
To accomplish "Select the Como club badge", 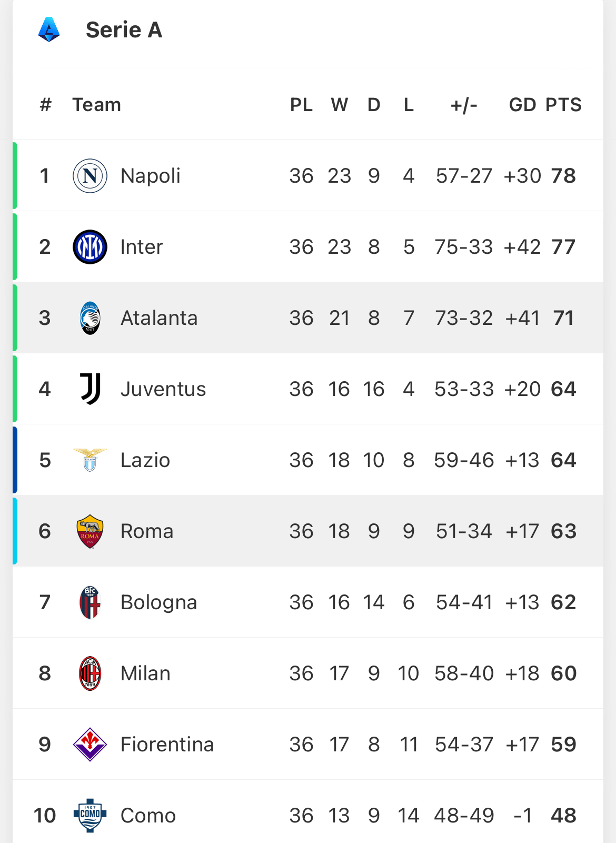I will point(90,816).
